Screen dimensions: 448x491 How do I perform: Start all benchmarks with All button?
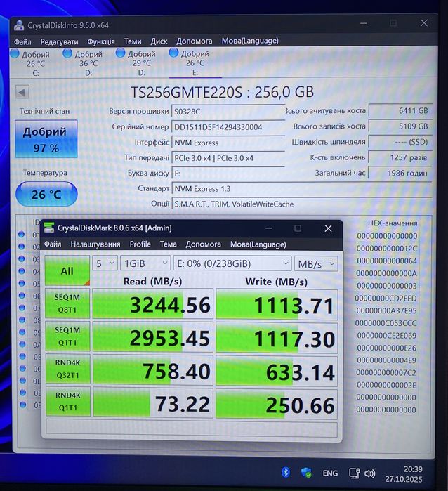click(67, 270)
